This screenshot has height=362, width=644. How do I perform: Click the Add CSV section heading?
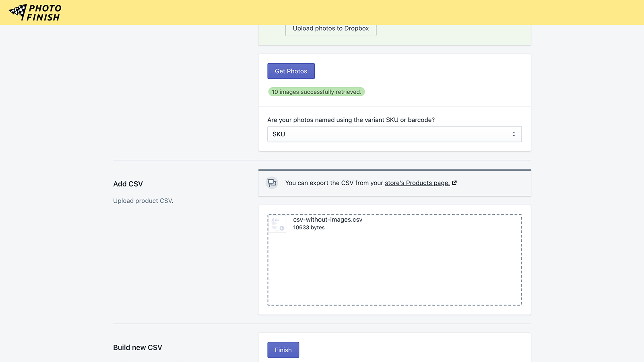(x=128, y=184)
